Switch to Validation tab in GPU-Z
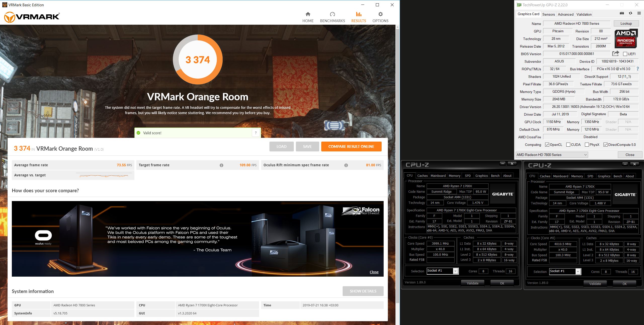Screen dimensions: 644x325 584,14
